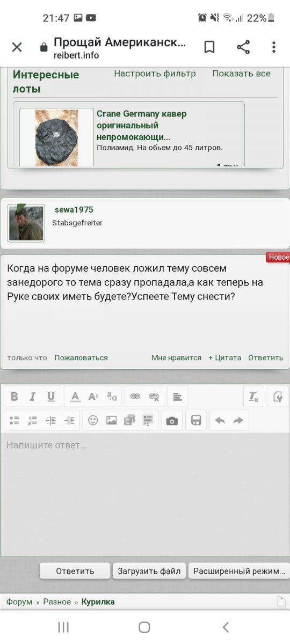The image size is (290, 644).
Task: Open the font size option
Action: 93,397
